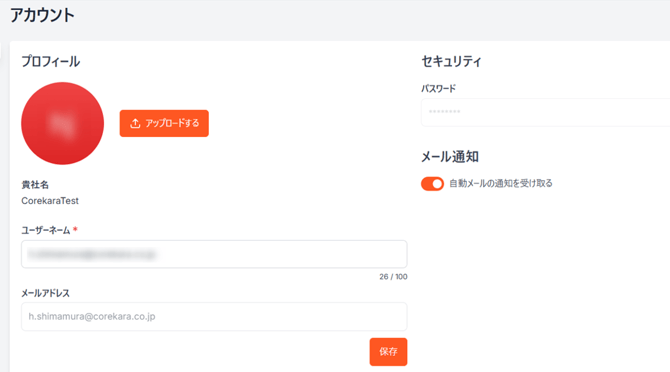Click the CorekaraTest company name text
Viewport: 670px width, 372px height.
(x=50, y=201)
